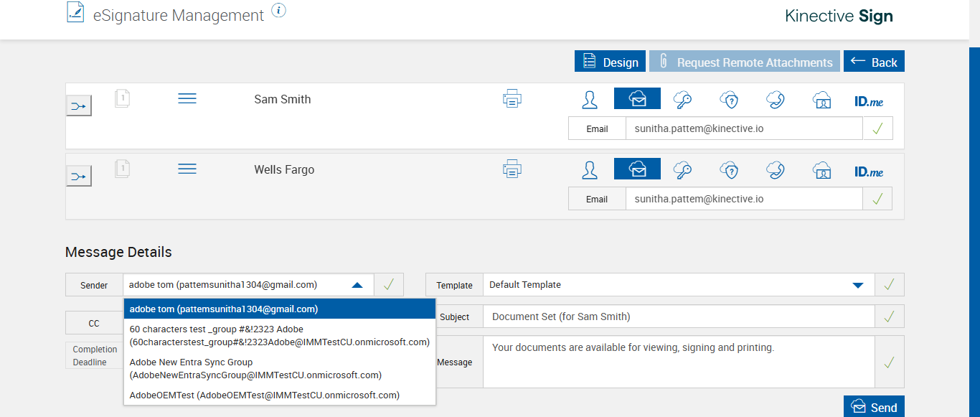
Task: Click the shield question icon for Wells Fargo
Action: tap(729, 170)
